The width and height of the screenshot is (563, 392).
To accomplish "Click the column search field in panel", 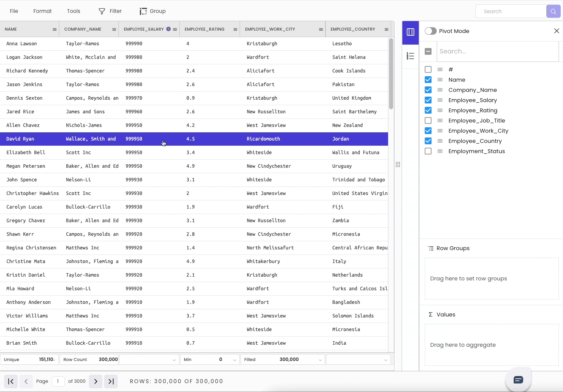I will point(497,51).
